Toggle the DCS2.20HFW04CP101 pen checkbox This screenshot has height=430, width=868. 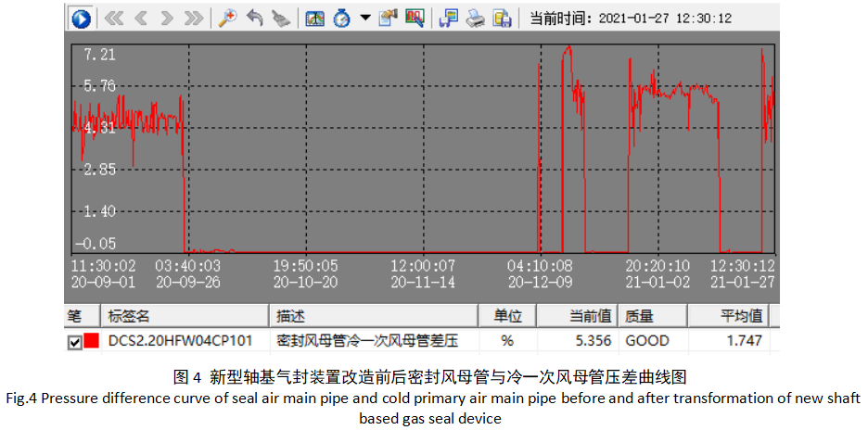pos(74,342)
